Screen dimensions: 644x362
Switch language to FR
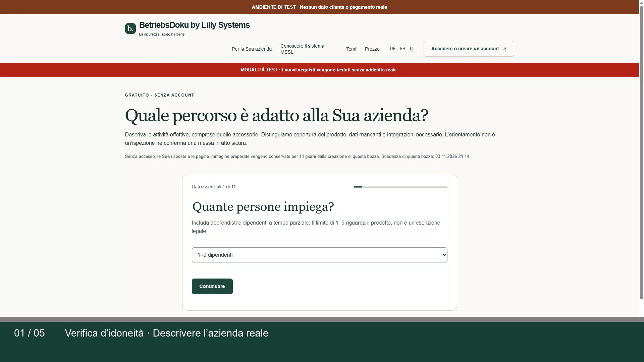pyautogui.click(x=402, y=49)
